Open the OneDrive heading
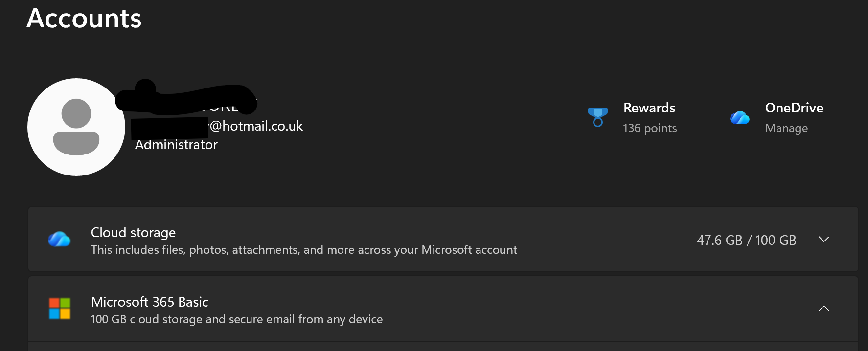 pos(794,108)
